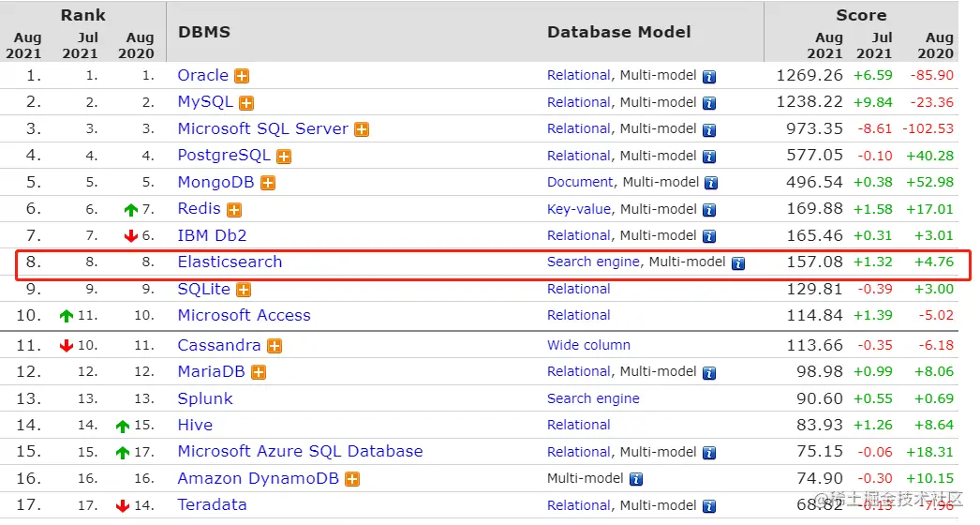Click info icon in Azure SQL Database row

709,453
